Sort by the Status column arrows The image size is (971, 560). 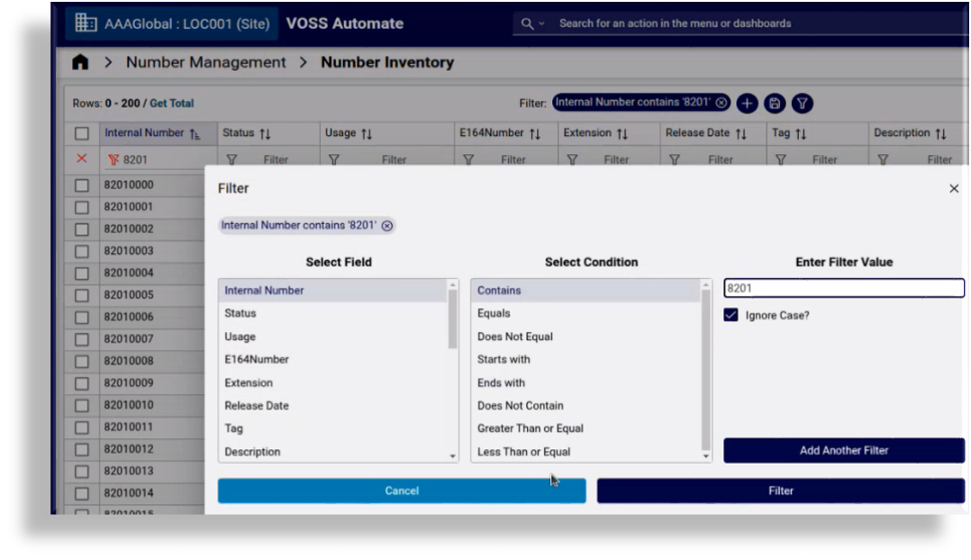[x=265, y=133]
